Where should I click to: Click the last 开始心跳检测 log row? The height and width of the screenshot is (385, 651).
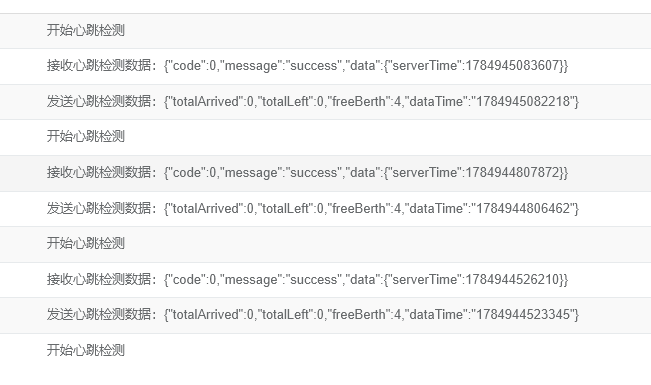[x=326, y=351]
